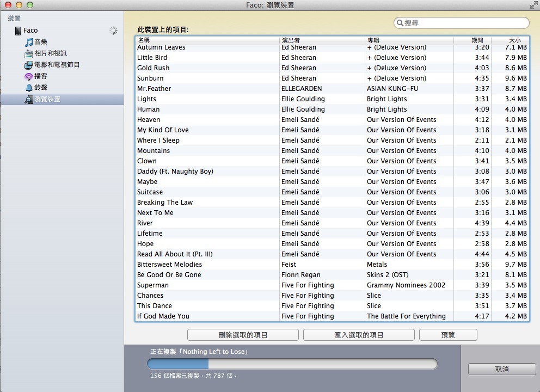Select the Clown song row

333,161
